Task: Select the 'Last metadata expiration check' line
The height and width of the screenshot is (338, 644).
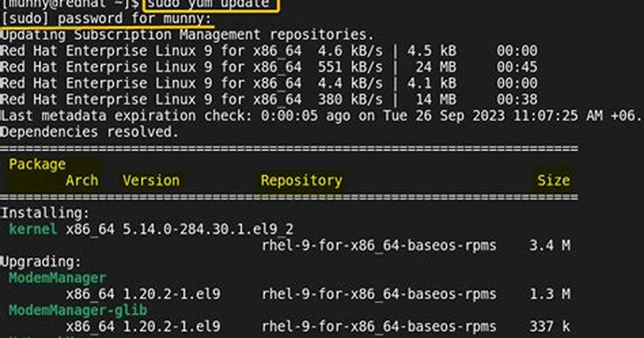Action: click(321, 116)
